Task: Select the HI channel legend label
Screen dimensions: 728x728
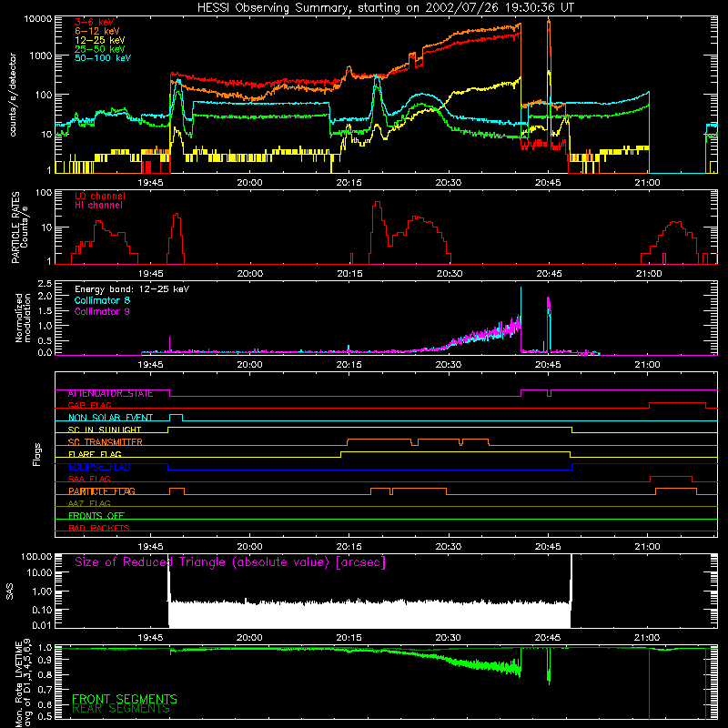Action: coord(98,206)
